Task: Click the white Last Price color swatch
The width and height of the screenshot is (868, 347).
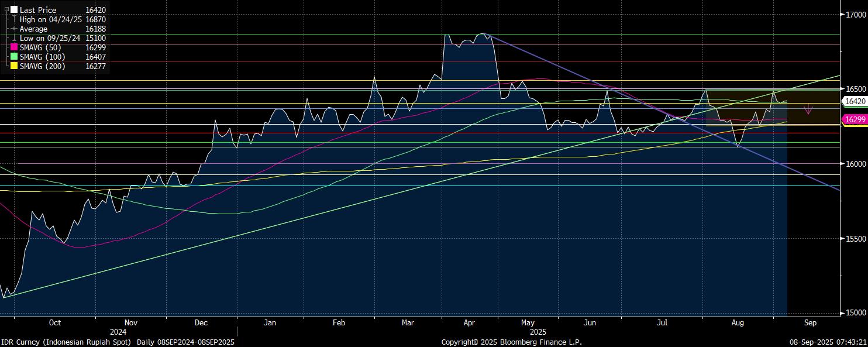Action: click(14, 10)
